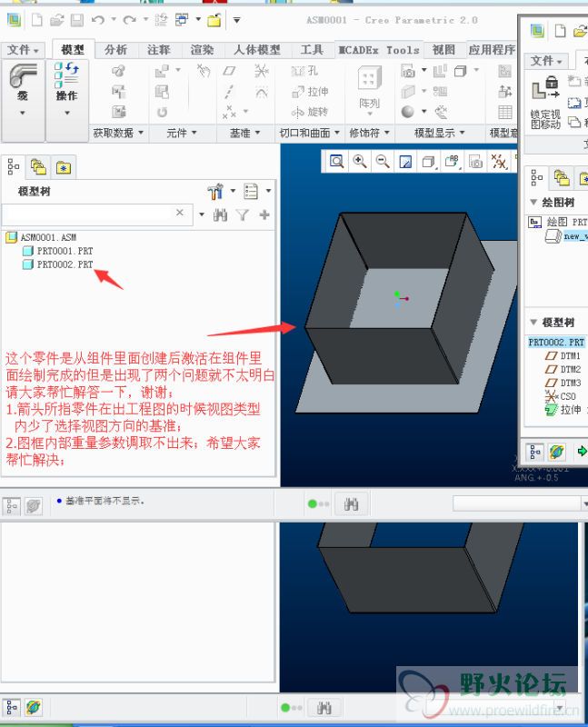The image size is (588, 727).
Task: Switch to the 视图 ribbon tab
Action: click(x=443, y=50)
